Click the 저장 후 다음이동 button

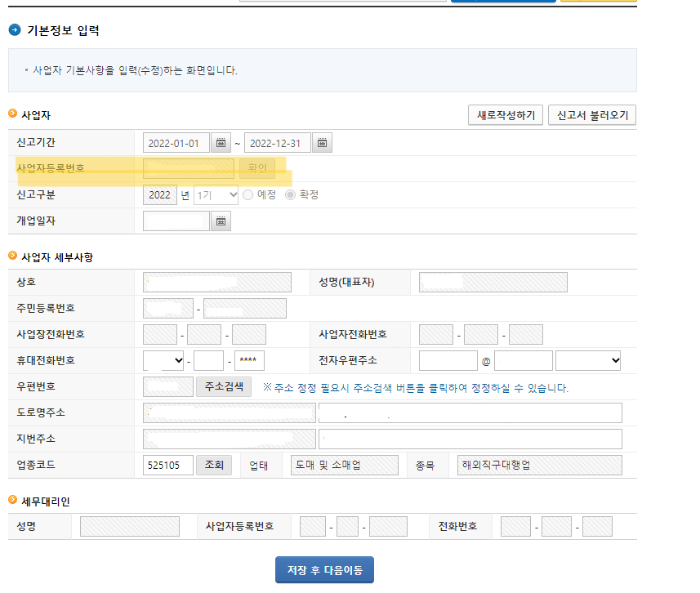pos(324,569)
